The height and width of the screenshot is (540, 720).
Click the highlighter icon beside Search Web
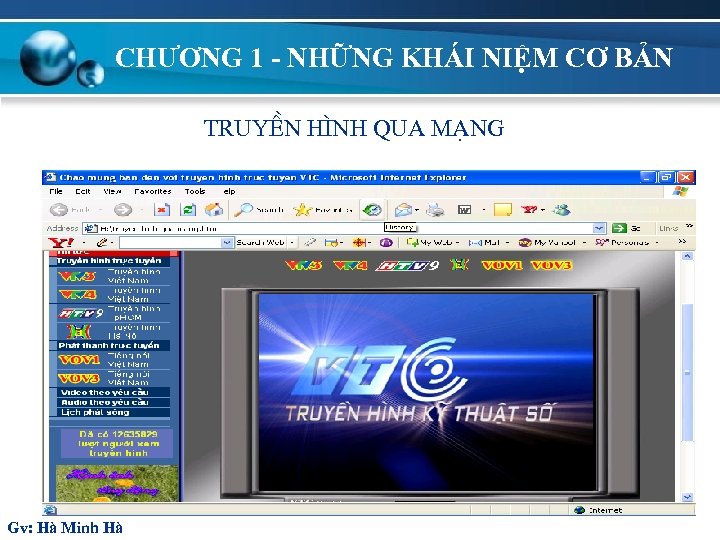310,242
